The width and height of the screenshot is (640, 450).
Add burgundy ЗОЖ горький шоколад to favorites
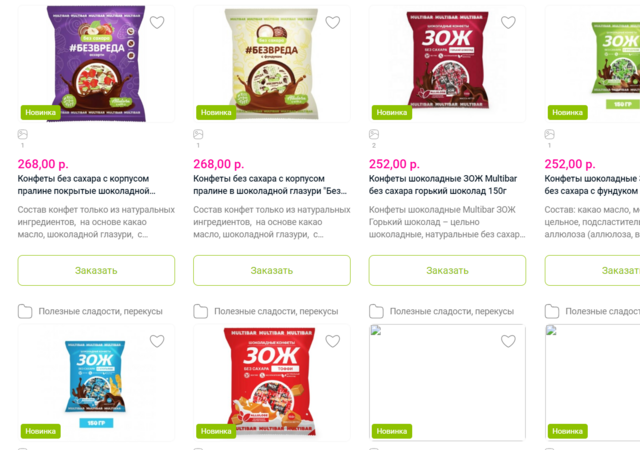pyautogui.click(x=508, y=22)
